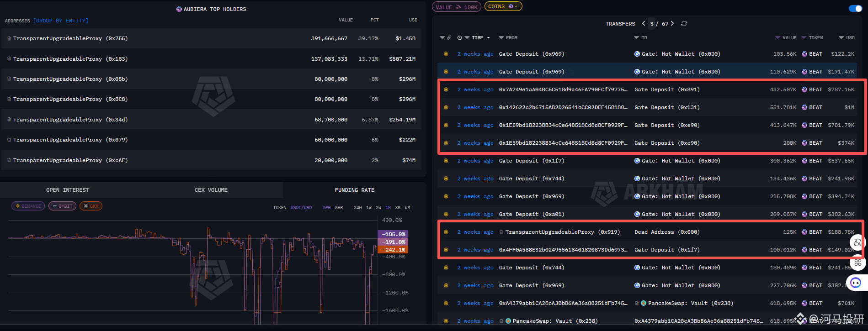The height and width of the screenshot is (331, 868).
Task: Switch to the Open Interest tab
Action: click(x=68, y=190)
